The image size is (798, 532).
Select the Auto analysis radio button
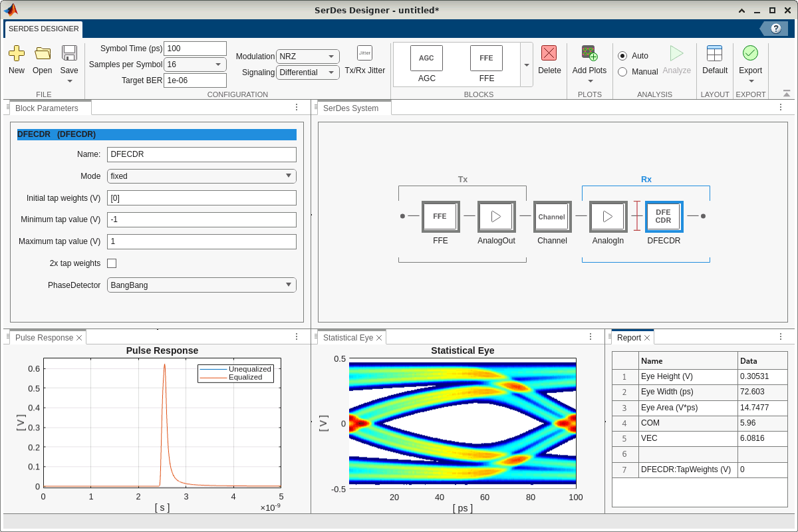(622, 56)
